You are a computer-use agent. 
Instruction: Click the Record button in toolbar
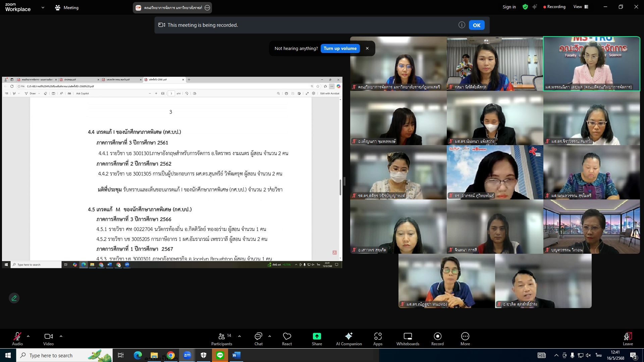coord(437,339)
